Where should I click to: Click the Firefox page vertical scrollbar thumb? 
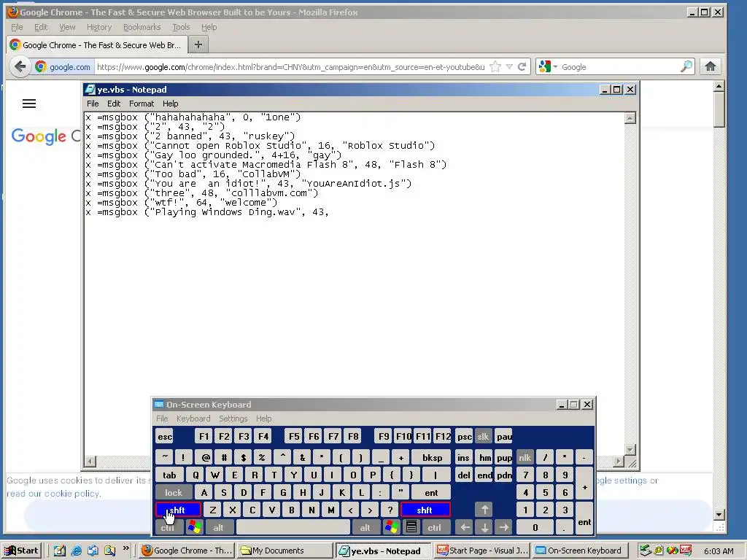tap(719, 109)
